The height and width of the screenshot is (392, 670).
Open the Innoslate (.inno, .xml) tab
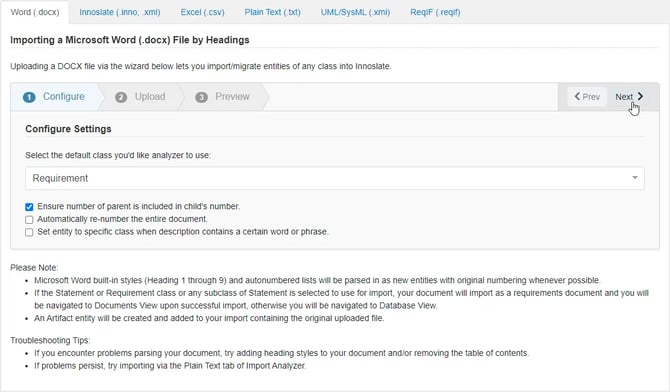tap(120, 12)
